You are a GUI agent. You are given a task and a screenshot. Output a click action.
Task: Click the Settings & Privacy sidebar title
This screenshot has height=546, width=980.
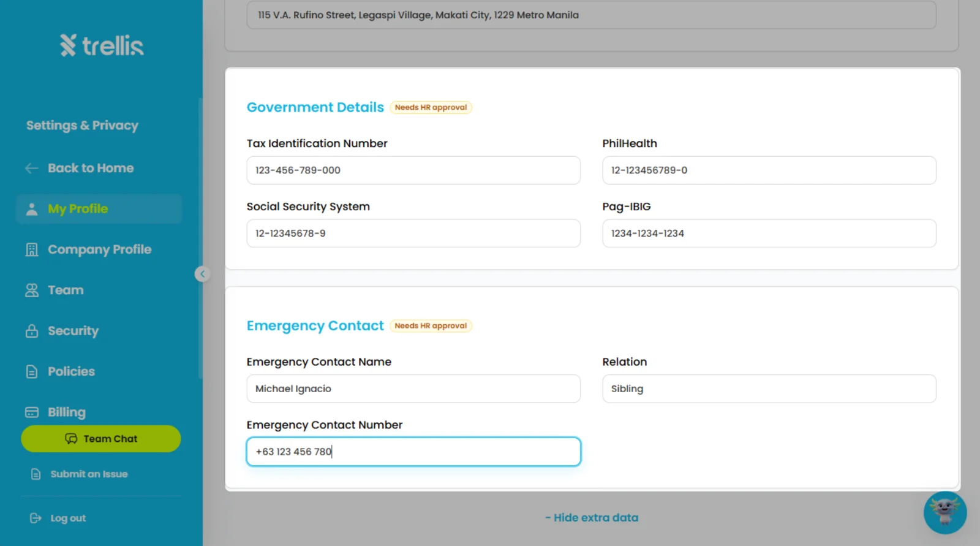[82, 126]
